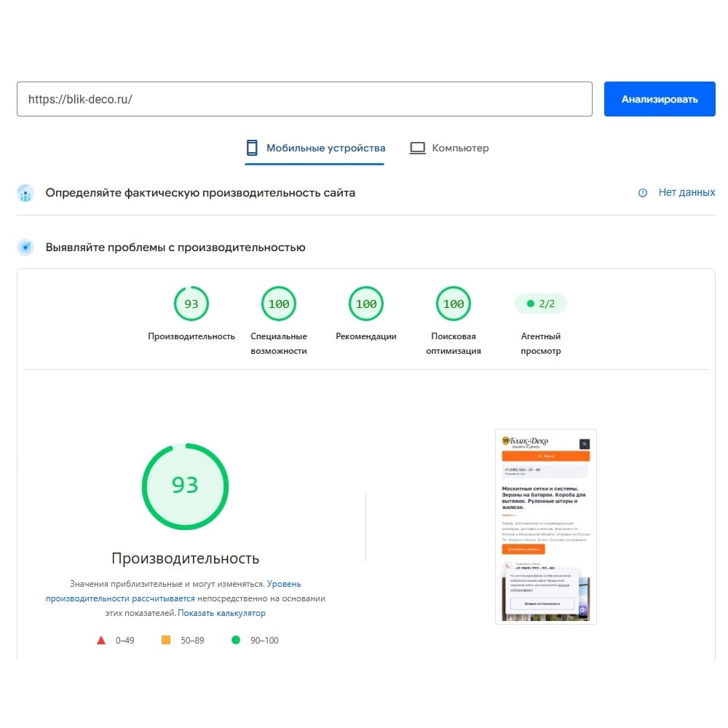The width and height of the screenshot is (728, 728).
Task: Click the site screenshot thumbnail of Блик-Деко
Action: click(545, 526)
